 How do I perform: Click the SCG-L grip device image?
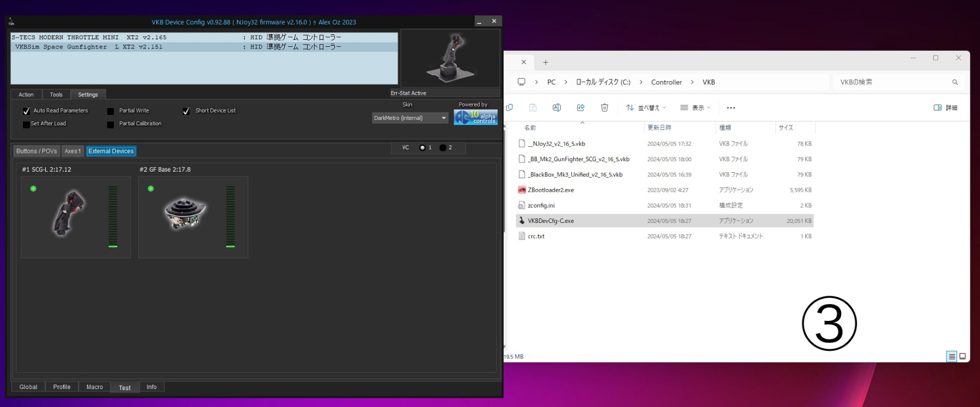point(69,212)
